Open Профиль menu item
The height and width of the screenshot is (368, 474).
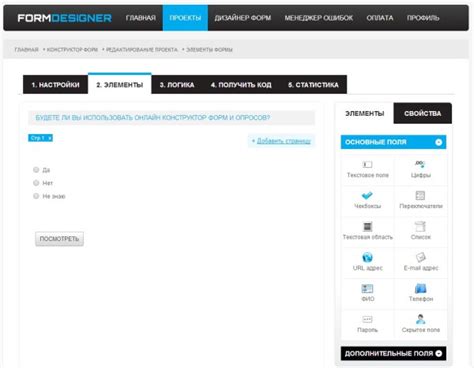pos(423,18)
